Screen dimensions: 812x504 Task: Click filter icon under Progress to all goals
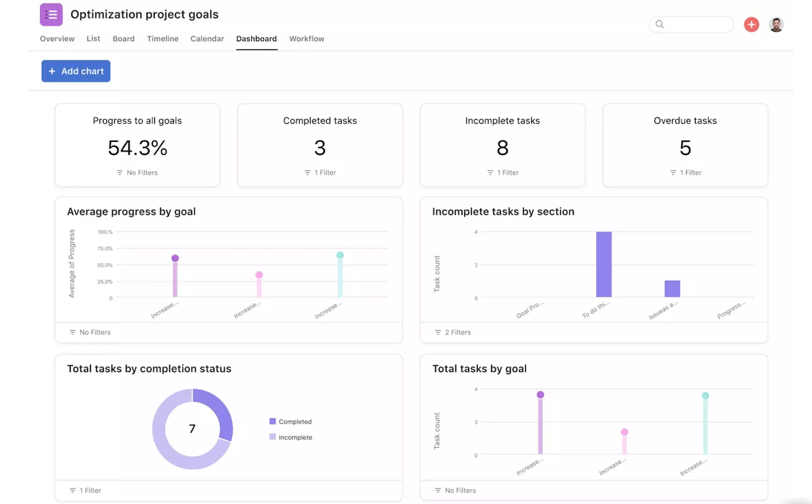tap(120, 173)
